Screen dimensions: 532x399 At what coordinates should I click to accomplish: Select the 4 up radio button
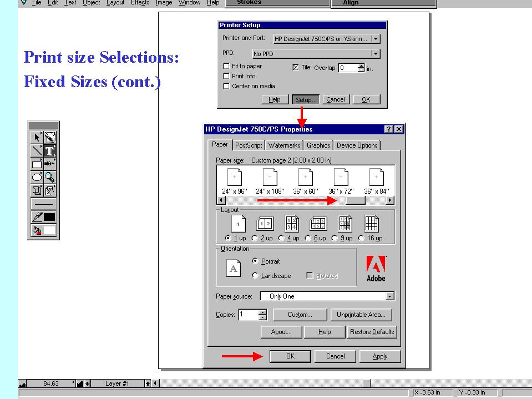click(x=281, y=238)
